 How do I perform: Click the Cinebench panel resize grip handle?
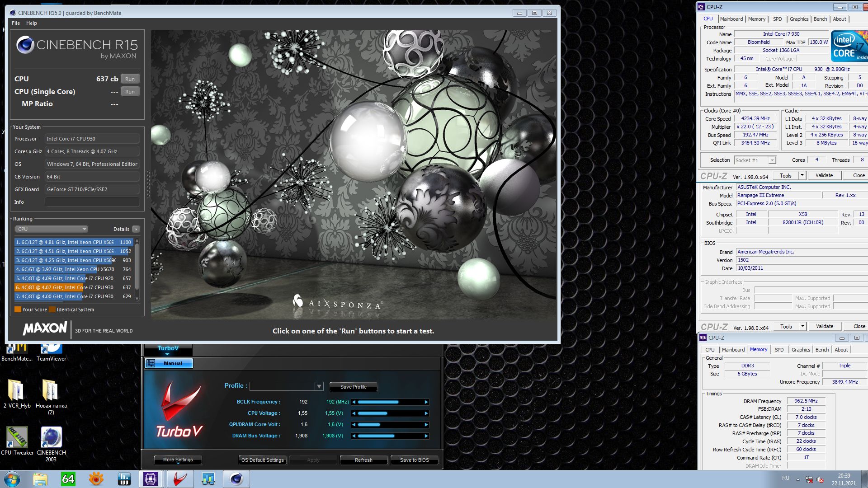tap(148, 184)
